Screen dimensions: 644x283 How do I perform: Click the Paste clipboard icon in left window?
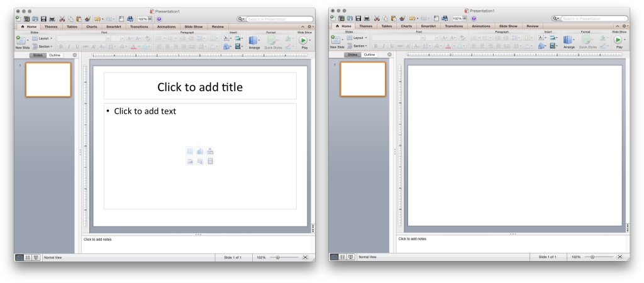click(x=79, y=19)
